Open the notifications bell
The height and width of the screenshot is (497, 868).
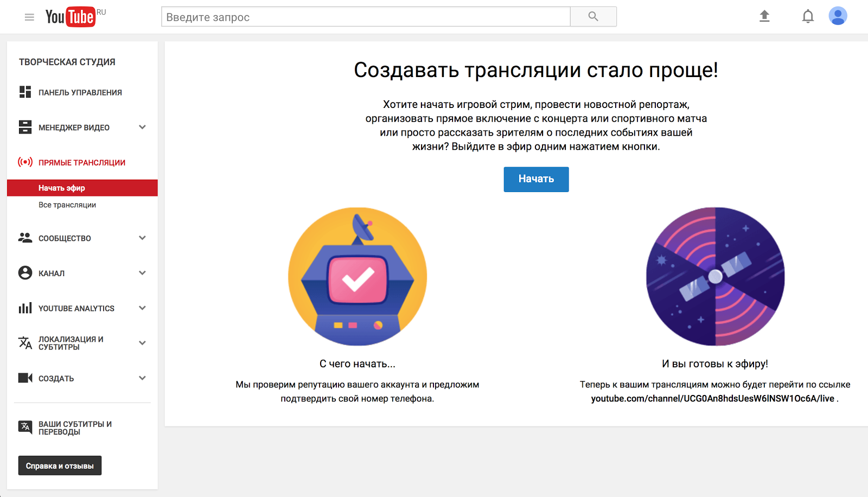tap(808, 16)
